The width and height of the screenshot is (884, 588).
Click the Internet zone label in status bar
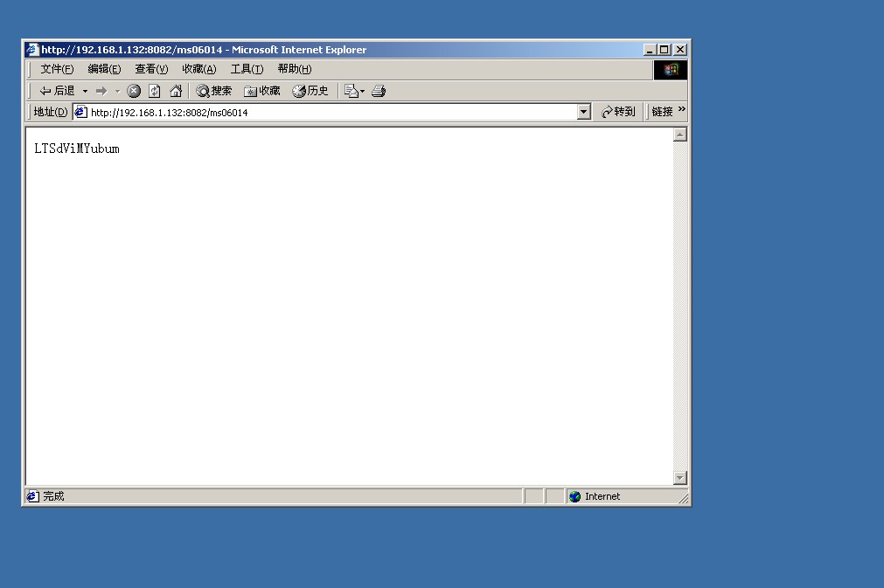(x=602, y=496)
